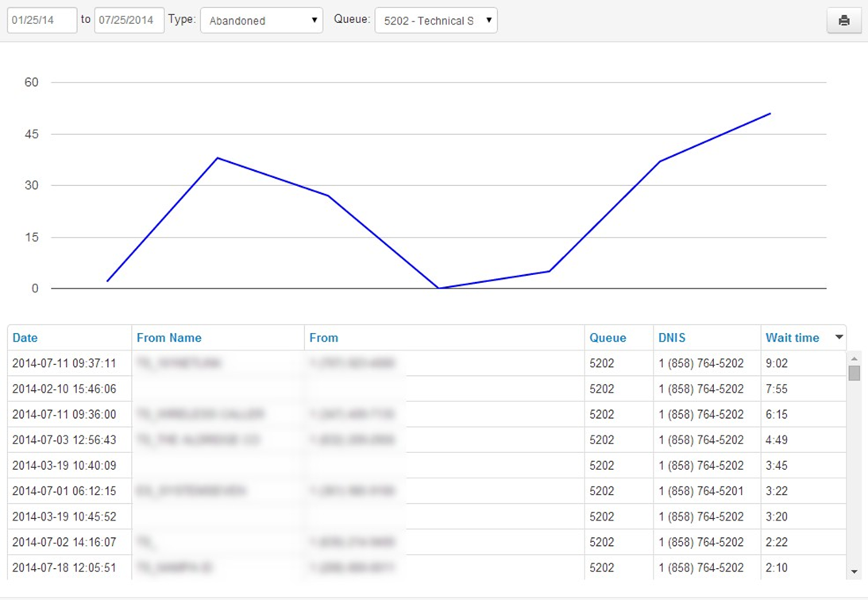Select the row dated 2014-03-19 10:40:09
This screenshot has width=868, height=600.
426,466
